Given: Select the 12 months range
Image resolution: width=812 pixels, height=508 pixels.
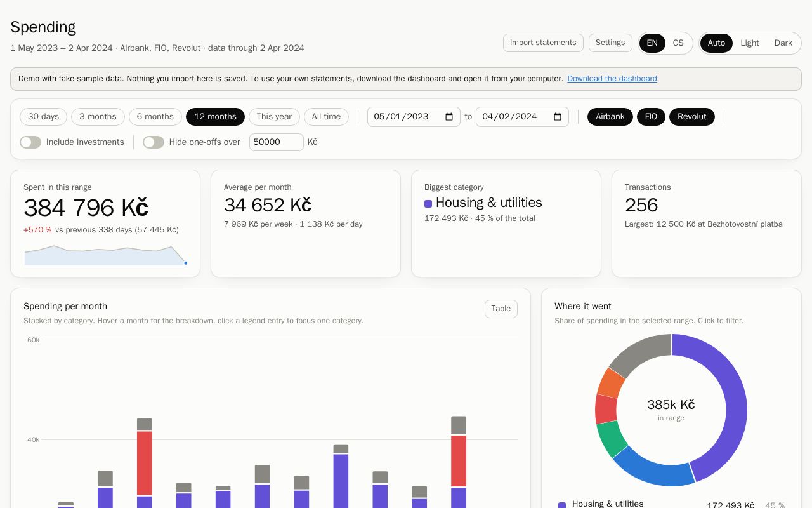Looking at the screenshot, I should pyautogui.click(x=215, y=117).
